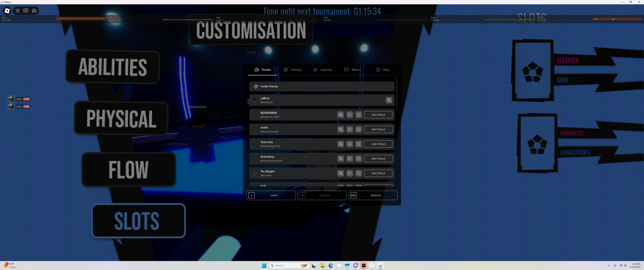Click Add Friend for Toxiccats
The height and width of the screenshot is (270, 644).
[378, 144]
